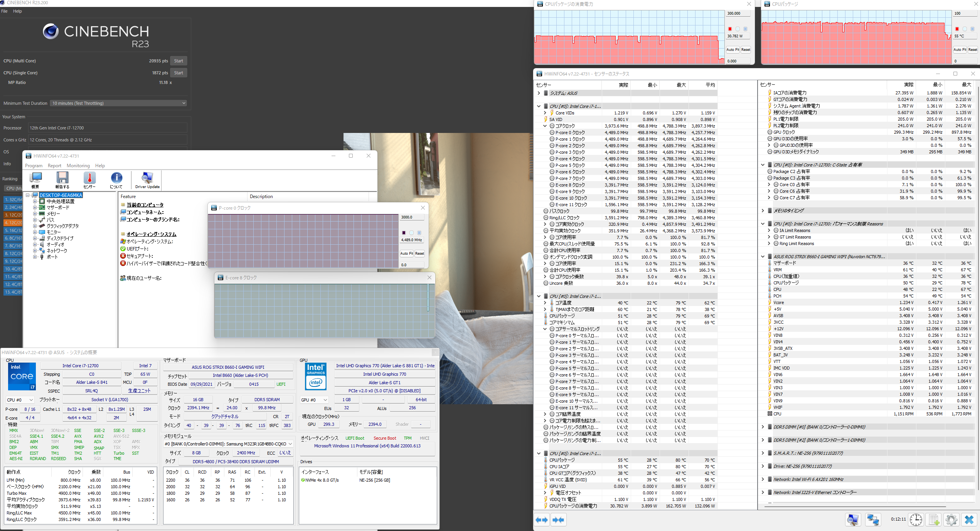Click light blue square in CPUパッケージ temperature graph
This screenshot has height=531, width=980.
tap(972, 29)
